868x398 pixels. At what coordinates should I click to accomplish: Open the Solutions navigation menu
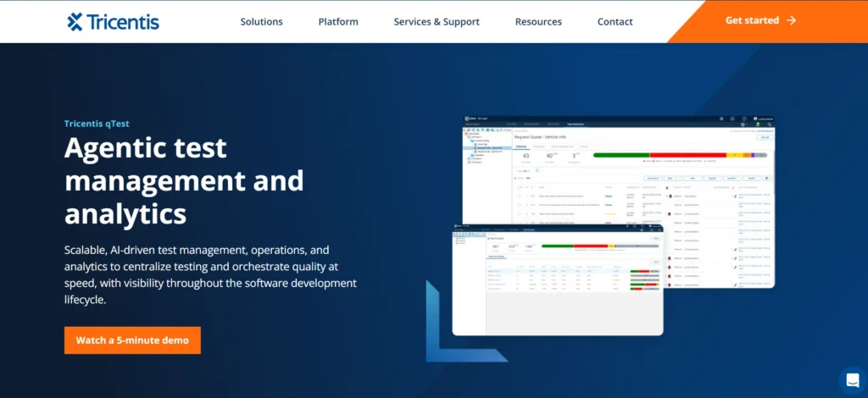tap(261, 21)
